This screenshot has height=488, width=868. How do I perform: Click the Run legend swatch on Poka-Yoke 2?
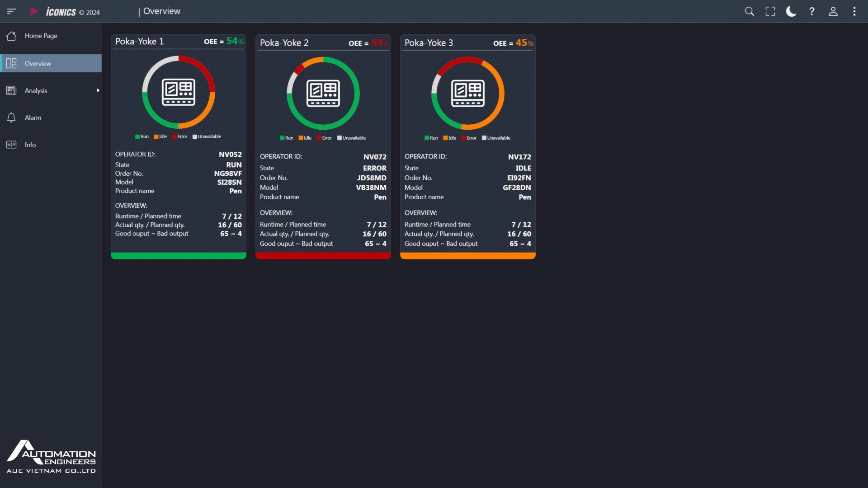[282, 138]
